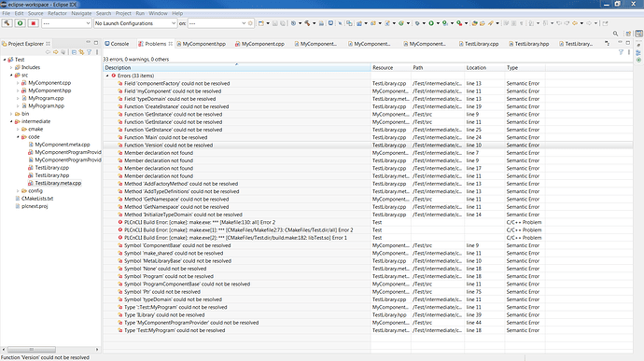Switch to the Console tab

click(117, 44)
